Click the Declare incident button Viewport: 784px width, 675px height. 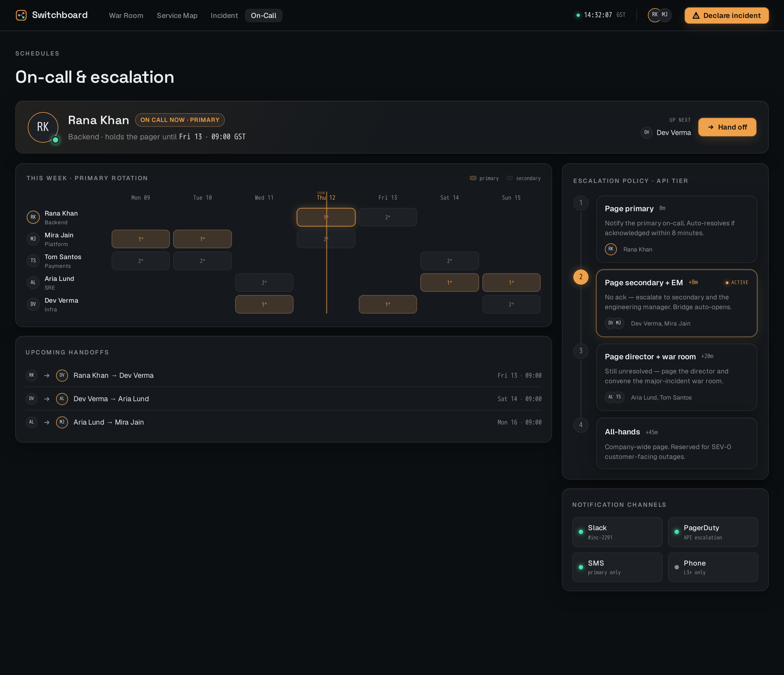727,16
